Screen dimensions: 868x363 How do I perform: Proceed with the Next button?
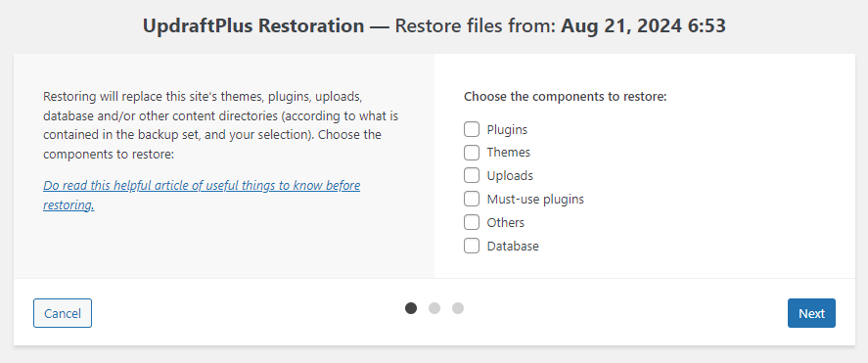click(811, 313)
